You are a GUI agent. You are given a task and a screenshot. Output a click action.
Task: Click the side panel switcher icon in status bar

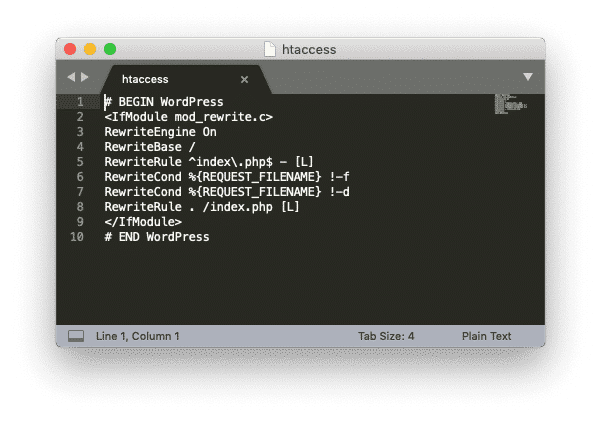(76, 336)
